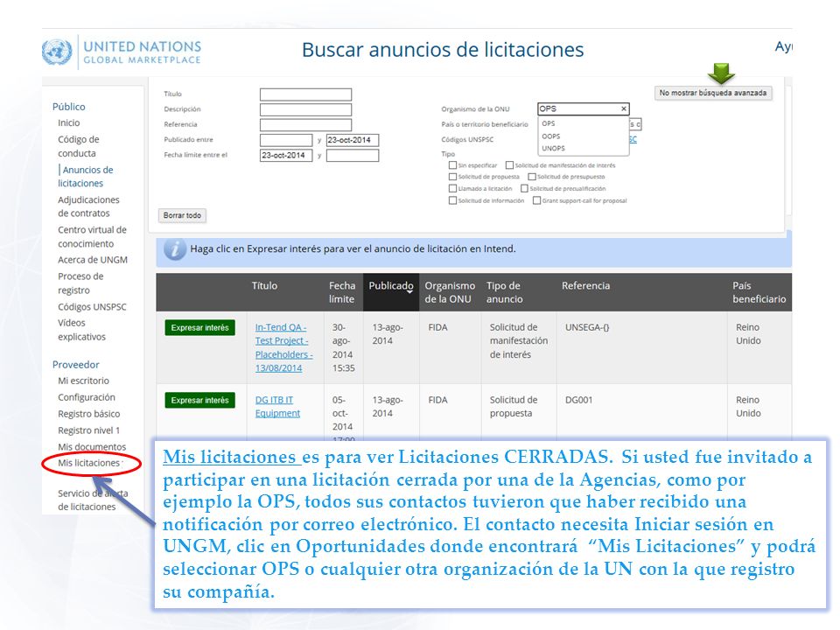Open Mi escritorio under Proveedor
Viewport: 840px width, 630px height.
(x=84, y=381)
